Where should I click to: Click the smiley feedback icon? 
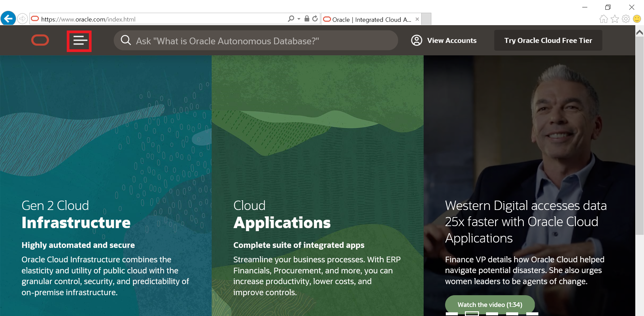(637, 19)
